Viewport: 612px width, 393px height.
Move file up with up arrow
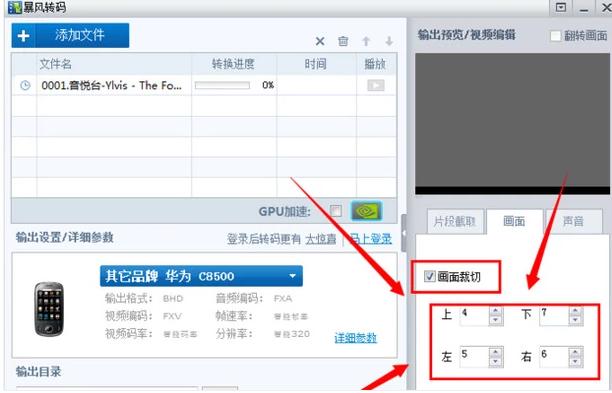click(x=366, y=41)
